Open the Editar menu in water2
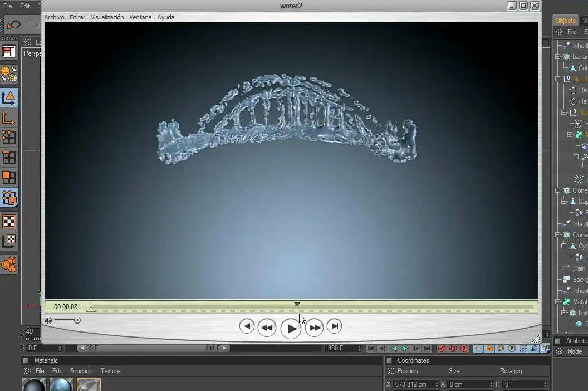The width and height of the screenshot is (588, 391). point(77,17)
